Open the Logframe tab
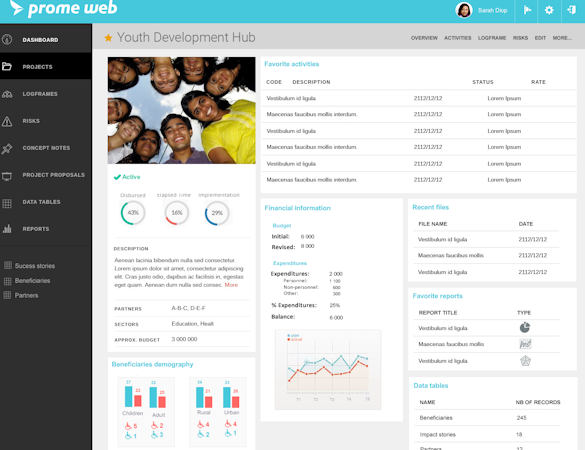The height and width of the screenshot is (450, 585). [x=492, y=38]
